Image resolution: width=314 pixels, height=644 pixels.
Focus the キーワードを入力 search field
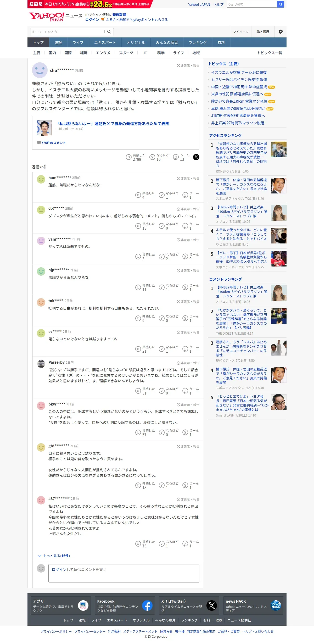tap(68, 32)
